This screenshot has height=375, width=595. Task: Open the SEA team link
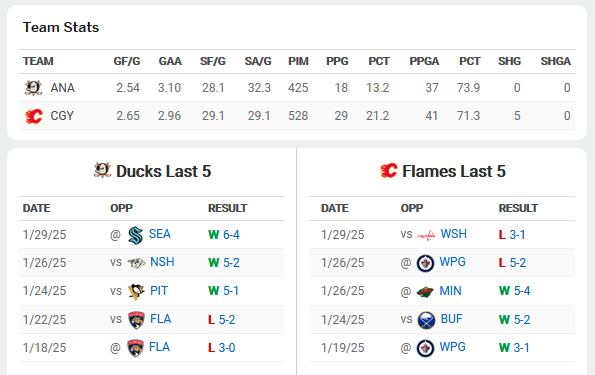pos(160,234)
